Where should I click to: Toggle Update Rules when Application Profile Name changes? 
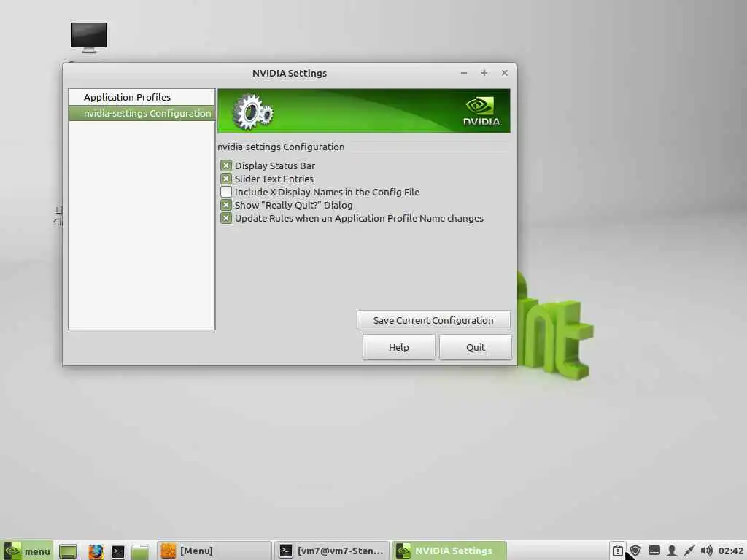pos(226,219)
